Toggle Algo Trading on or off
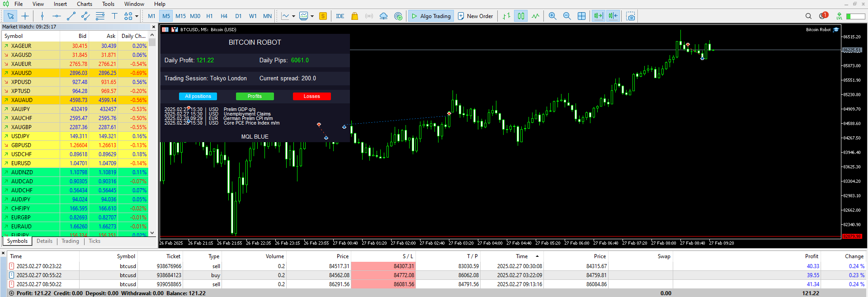This screenshot has height=297, width=868. click(430, 16)
